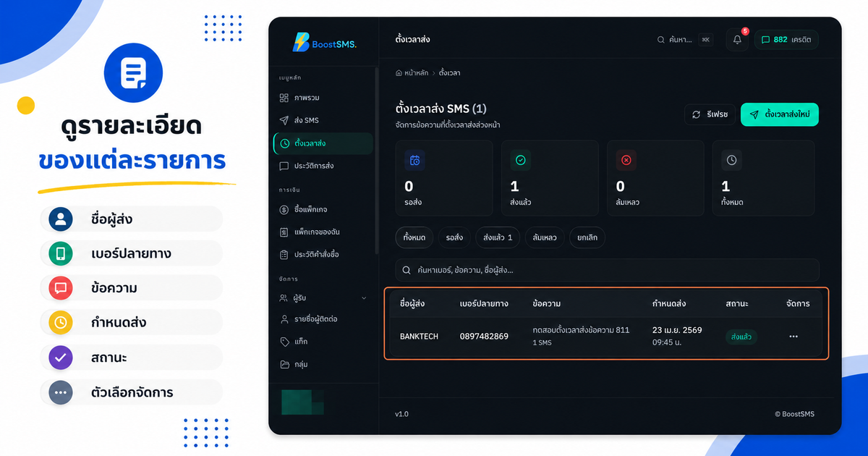Click the sidebar scrollbar
The image size is (868, 456).
tap(377, 159)
